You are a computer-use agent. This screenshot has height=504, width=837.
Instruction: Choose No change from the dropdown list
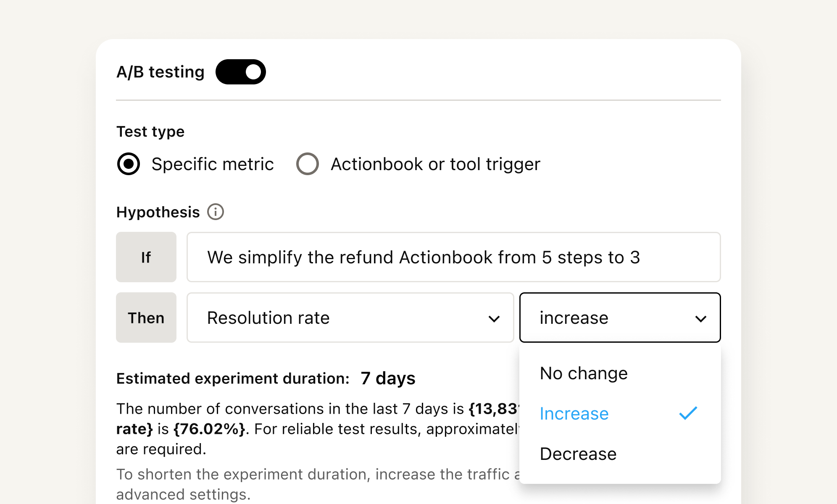(x=620, y=373)
